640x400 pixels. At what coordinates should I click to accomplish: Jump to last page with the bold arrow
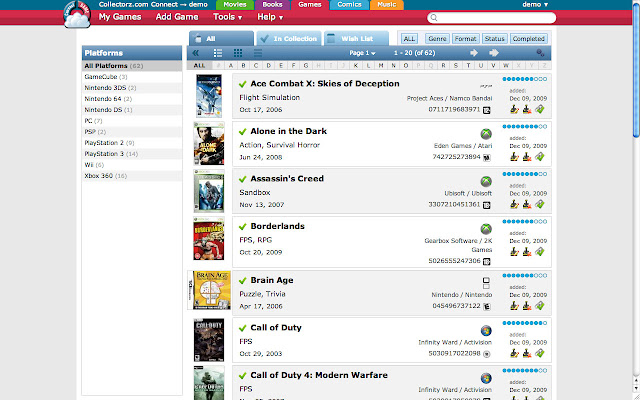point(494,53)
